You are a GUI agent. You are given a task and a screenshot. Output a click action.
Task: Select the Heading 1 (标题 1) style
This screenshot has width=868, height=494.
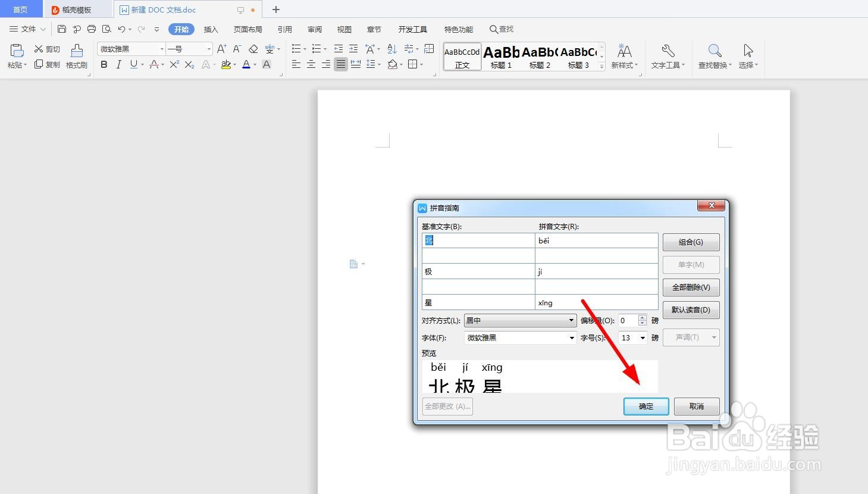coord(501,57)
